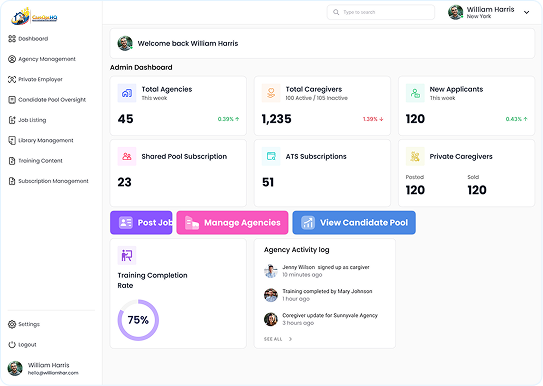Click the Logout power icon
The height and width of the screenshot is (386, 543).
pyautogui.click(x=12, y=344)
